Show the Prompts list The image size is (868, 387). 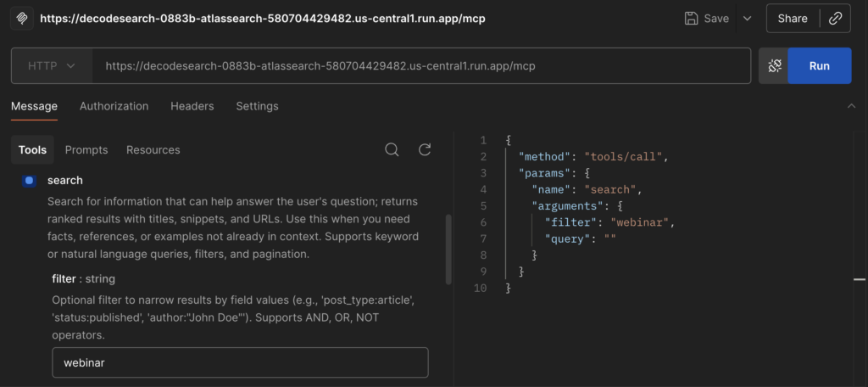click(x=86, y=149)
